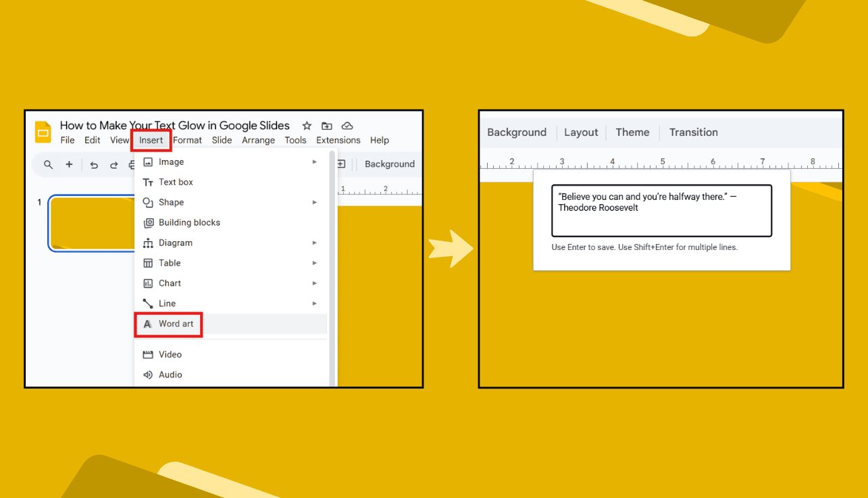Check the cloud save status icon
Screen dimensions: 868x498
pos(347,125)
